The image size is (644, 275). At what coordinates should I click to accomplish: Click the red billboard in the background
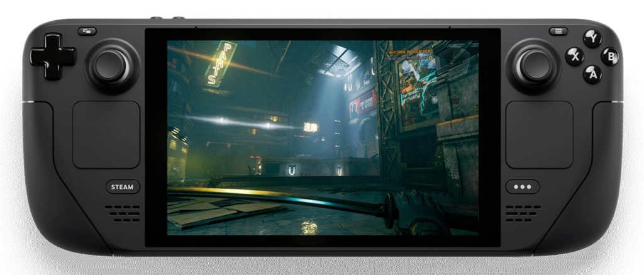362,104
